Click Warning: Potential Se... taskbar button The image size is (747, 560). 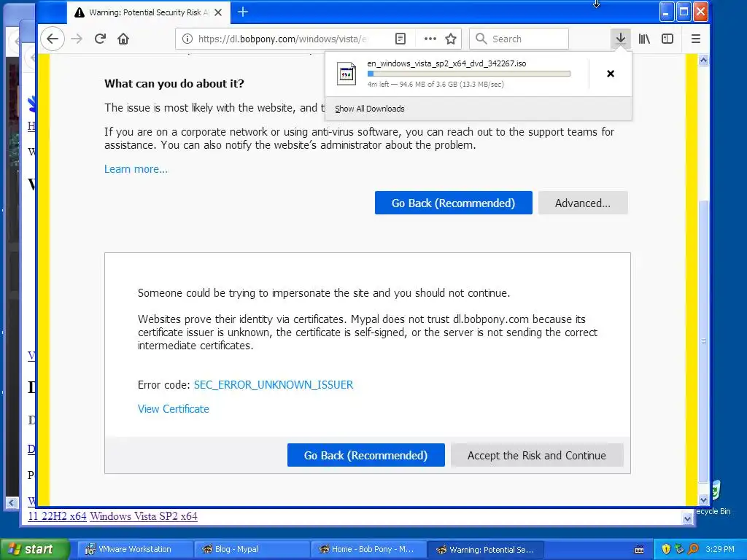pyautogui.click(x=486, y=549)
